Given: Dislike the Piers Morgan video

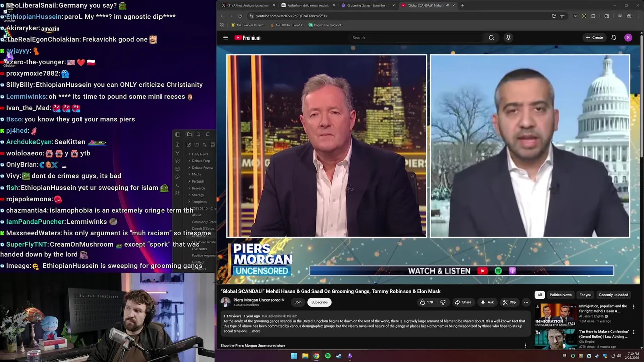Looking at the screenshot, I should pos(443,302).
